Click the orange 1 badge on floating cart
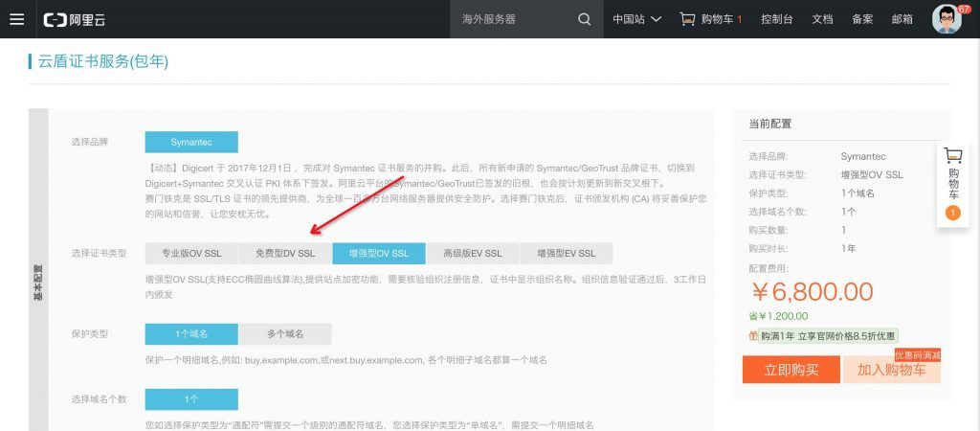 point(953,214)
